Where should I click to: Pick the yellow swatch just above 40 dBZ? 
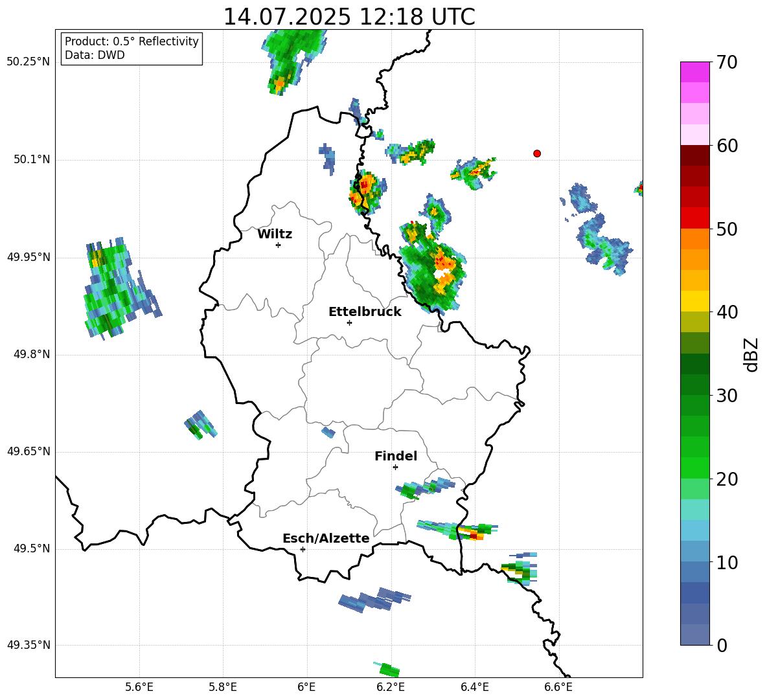point(694,302)
